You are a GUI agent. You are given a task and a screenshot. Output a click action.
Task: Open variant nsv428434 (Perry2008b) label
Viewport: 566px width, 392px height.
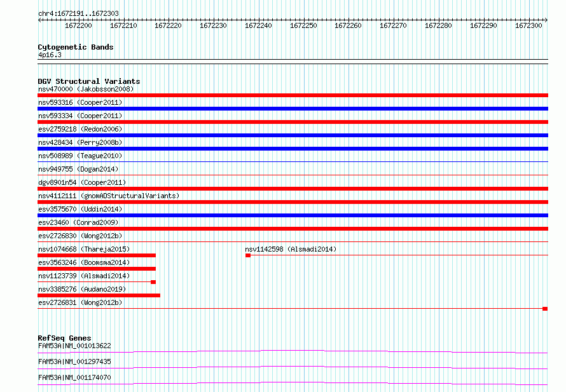pyautogui.click(x=80, y=142)
